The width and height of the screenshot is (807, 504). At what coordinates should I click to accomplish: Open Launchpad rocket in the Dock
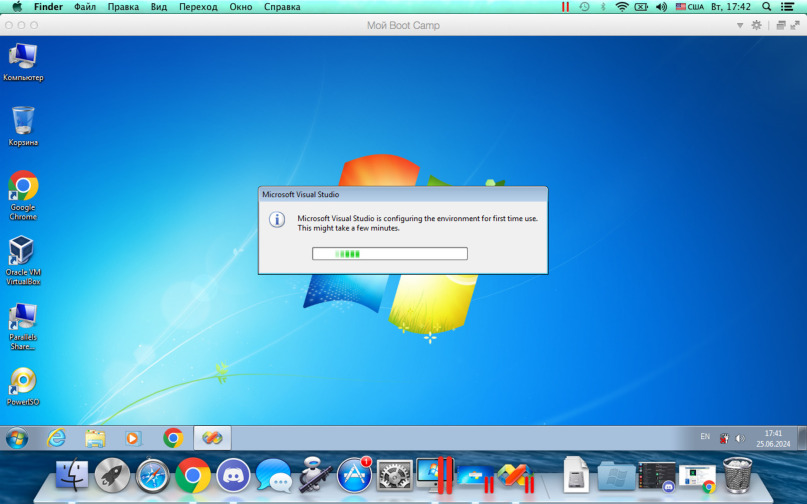(x=112, y=475)
